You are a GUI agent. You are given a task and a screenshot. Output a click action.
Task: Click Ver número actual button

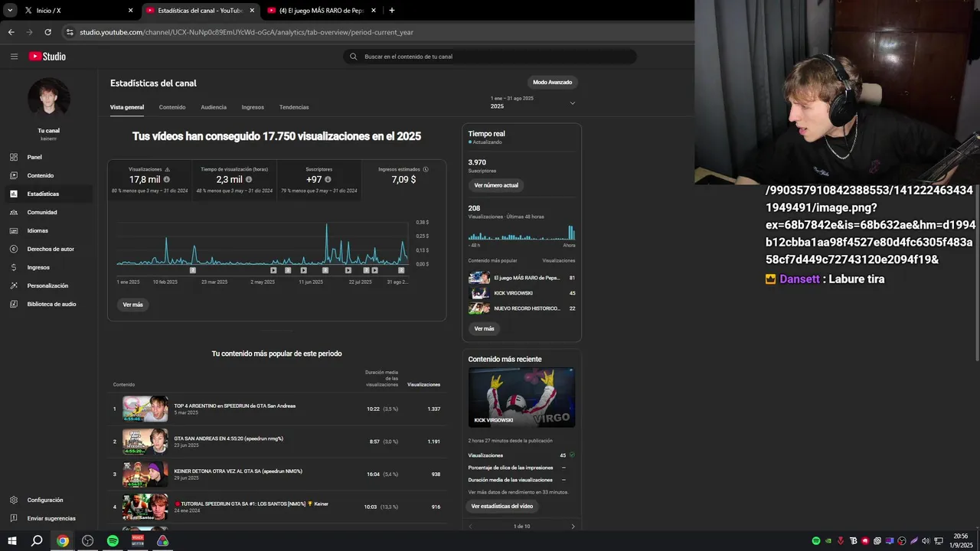click(496, 185)
